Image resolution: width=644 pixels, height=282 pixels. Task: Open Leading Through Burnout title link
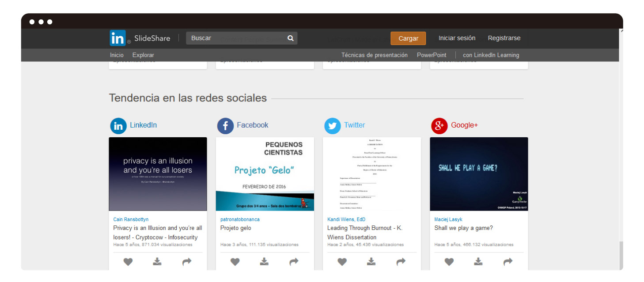coord(365,233)
